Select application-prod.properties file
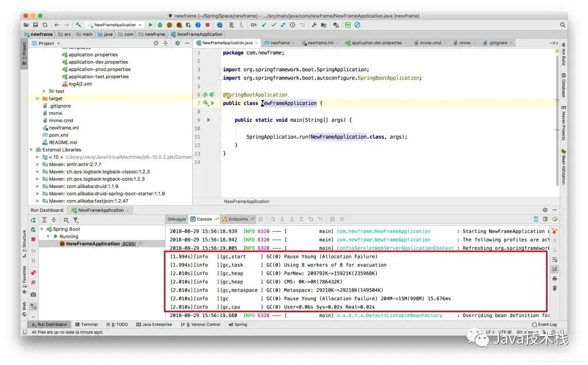Image resolution: width=588 pixels, height=365 pixels. 100,69
